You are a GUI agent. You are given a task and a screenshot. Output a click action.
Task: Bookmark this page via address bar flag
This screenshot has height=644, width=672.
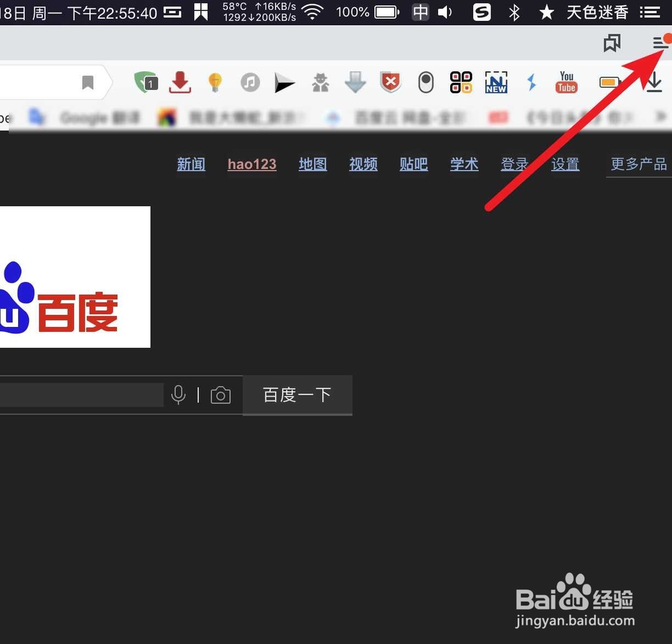coord(87,82)
